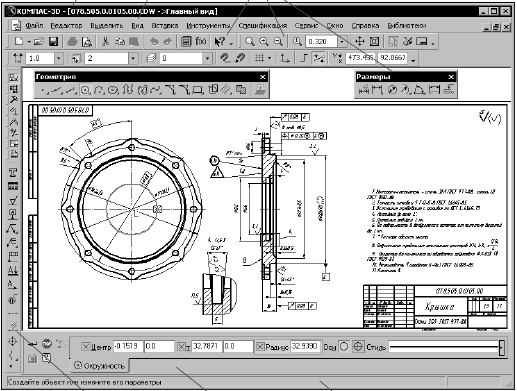This screenshot has width=517, height=391.
Task: Open the Инструменты menu
Action: [208, 25]
